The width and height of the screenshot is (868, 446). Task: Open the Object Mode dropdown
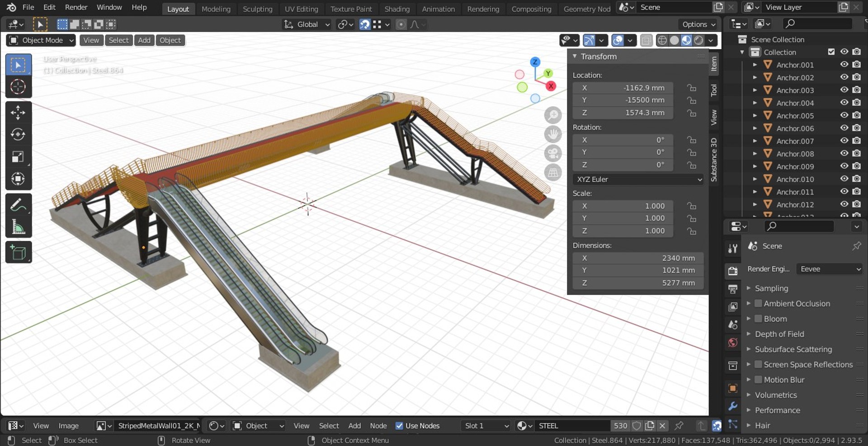click(x=41, y=40)
